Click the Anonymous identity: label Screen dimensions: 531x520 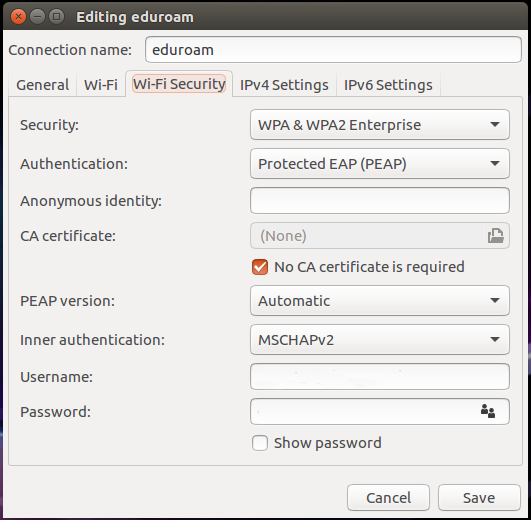[91, 201]
